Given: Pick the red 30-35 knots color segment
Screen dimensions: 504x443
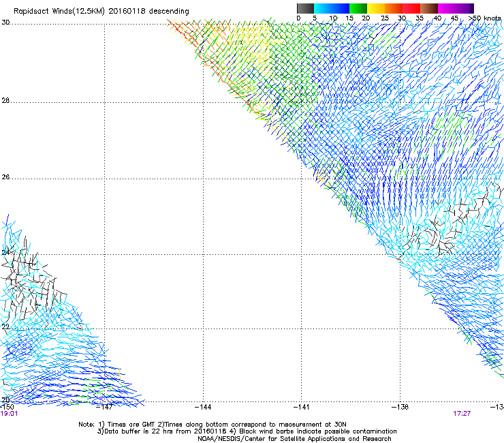Looking at the screenshot, I should [x=411, y=8].
